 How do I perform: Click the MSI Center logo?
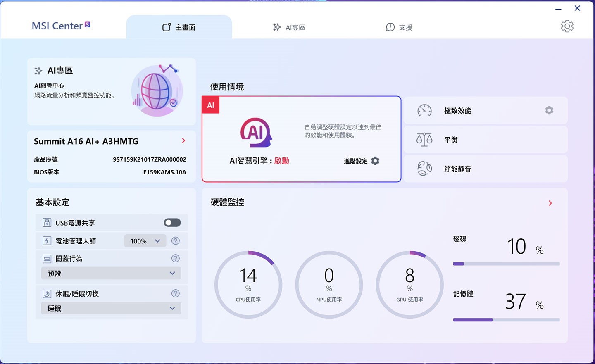click(61, 26)
